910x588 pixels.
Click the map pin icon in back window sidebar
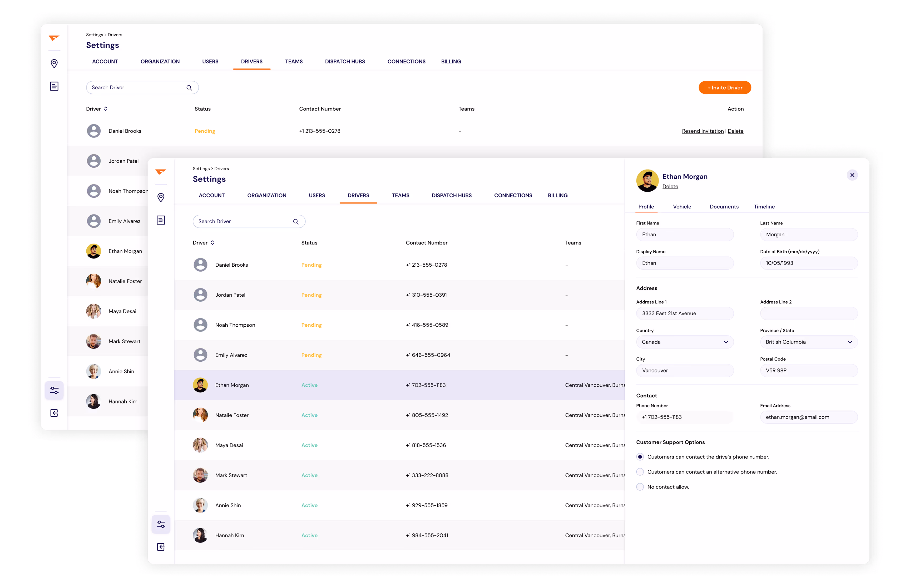coord(54,63)
